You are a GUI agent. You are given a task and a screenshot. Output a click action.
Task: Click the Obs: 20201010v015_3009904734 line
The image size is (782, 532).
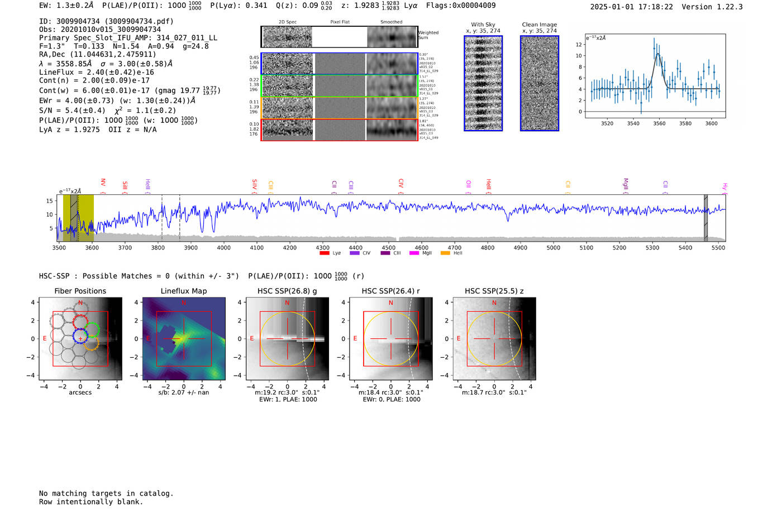point(100,30)
